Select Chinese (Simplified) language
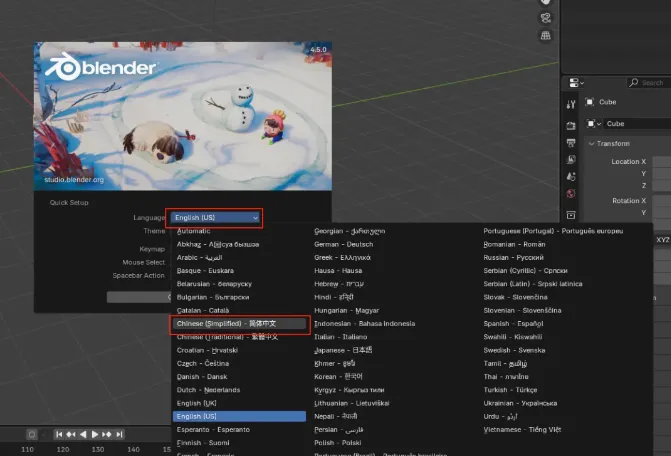 [239, 324]
